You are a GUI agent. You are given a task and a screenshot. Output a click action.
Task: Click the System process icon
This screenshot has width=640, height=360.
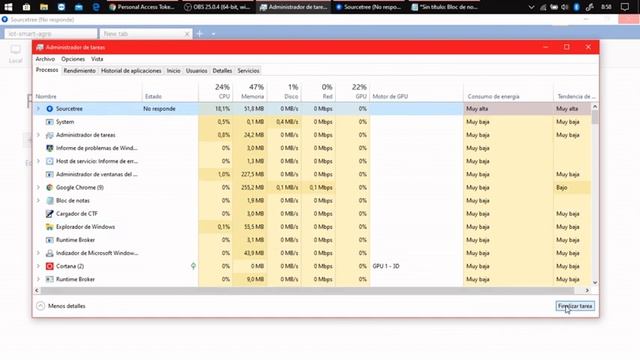[x=49, y=122]
